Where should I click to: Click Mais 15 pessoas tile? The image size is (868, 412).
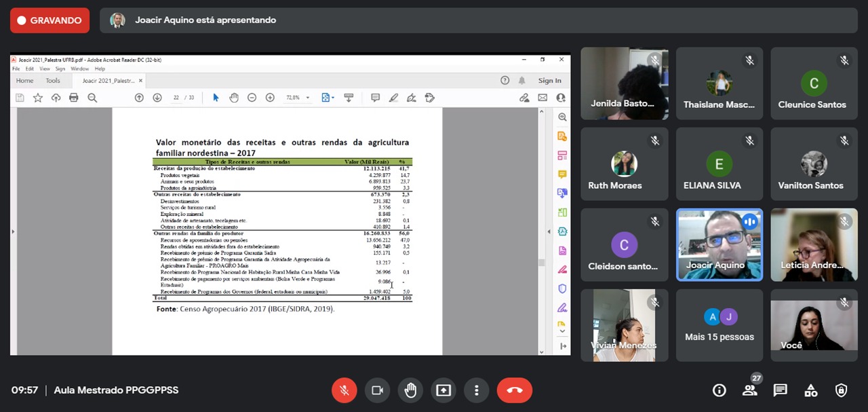[x=719, y=326]
